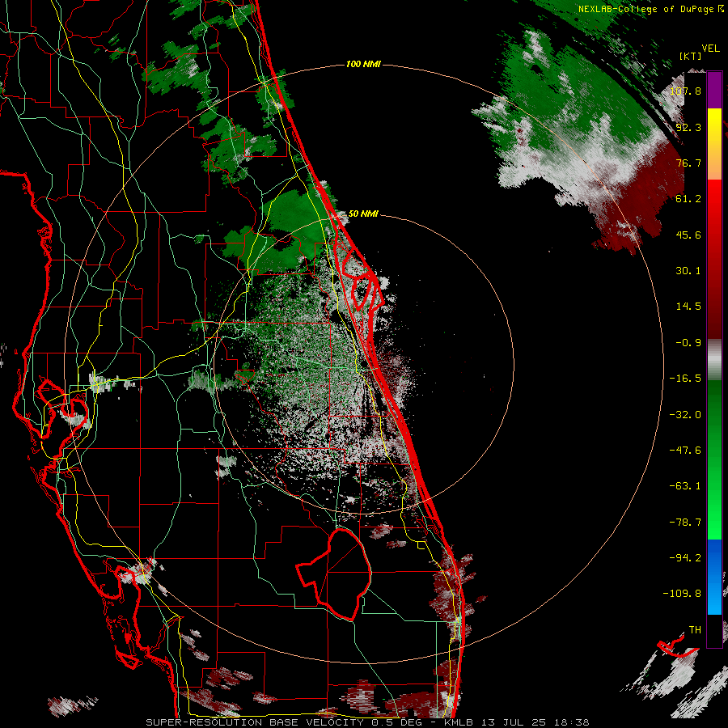Click the 14.5 value on velocity scale

click(x=688, y=307)
